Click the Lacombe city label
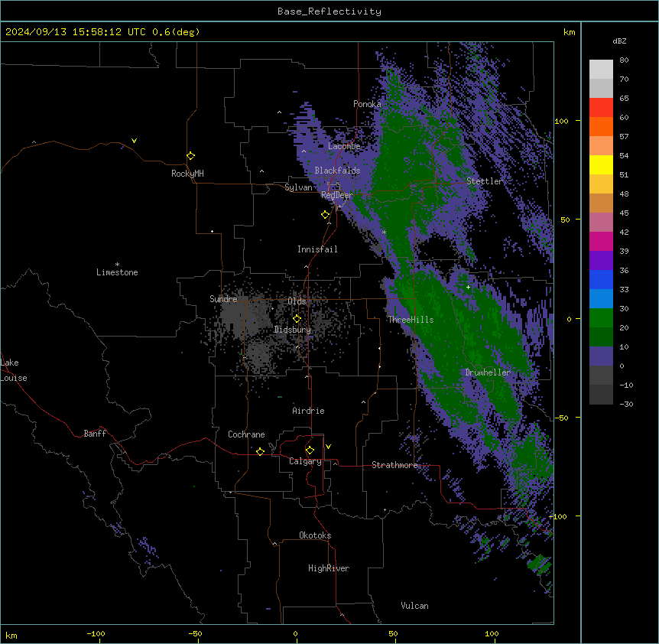The image size is (659, 644). pos(344,146)
